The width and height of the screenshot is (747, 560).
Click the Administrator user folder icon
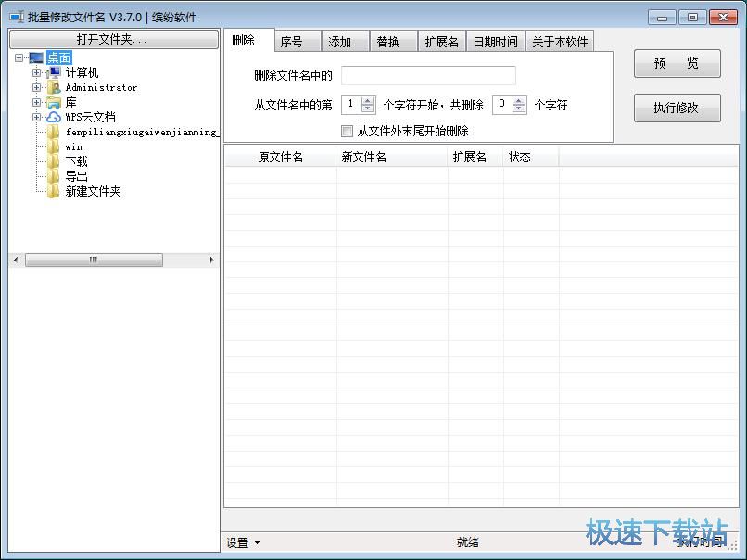tap(54, 87)
